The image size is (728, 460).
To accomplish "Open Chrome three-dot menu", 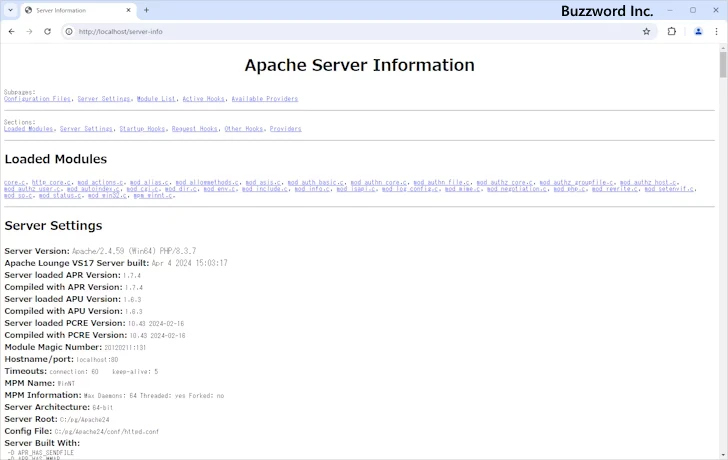I will (x=716, y=32).
